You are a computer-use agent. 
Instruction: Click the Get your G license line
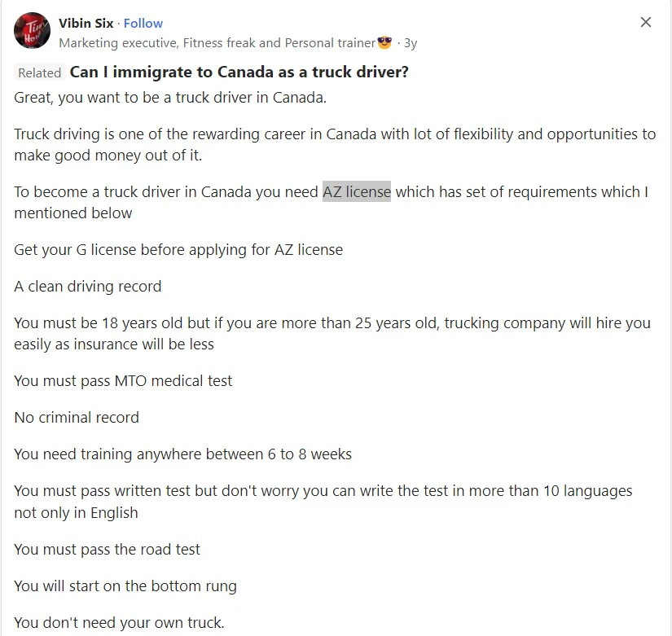[178, 250]
